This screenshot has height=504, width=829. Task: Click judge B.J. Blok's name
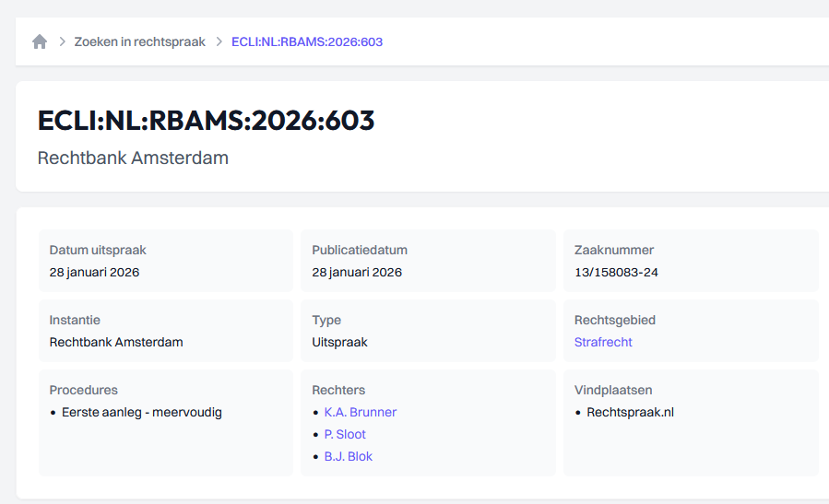pyautogui.click(x=348, y=456)
